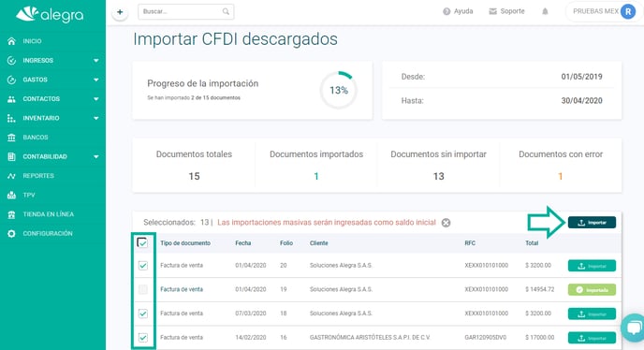Click the Ayuda link in top bar
This screenshot has height=350, width=644.
[463, 11]
